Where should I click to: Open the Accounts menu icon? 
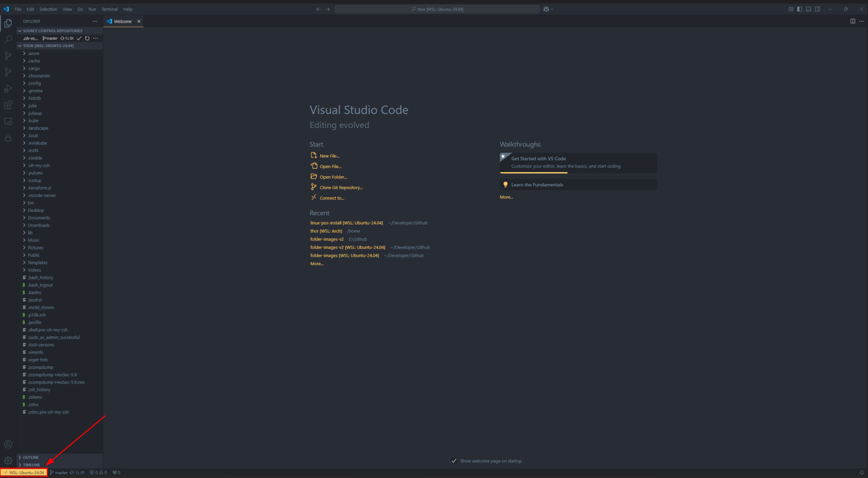coord(8,444)
